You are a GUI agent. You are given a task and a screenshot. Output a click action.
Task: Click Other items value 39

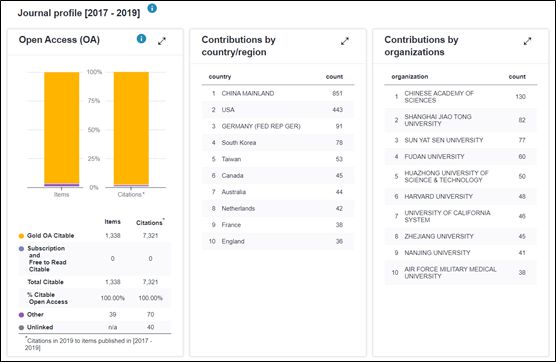113,315
